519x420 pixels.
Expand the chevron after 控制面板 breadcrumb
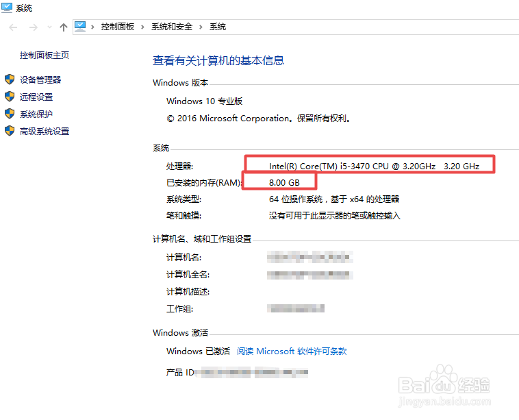pyautogui.click(x=142, y=27)
